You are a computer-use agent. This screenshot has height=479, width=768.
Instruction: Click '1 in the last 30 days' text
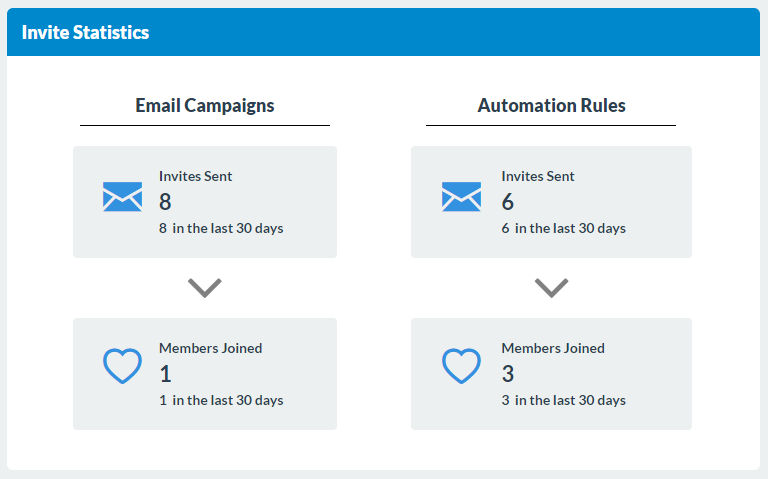click(221, 401)
